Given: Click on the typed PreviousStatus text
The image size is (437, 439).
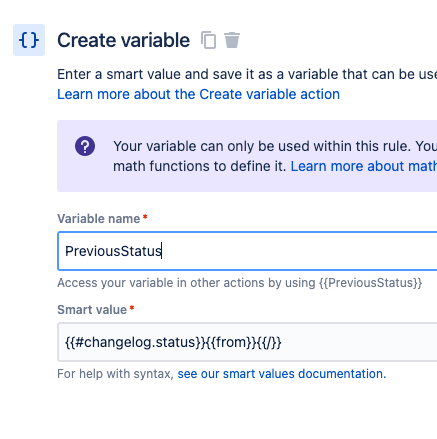Looking at the screenshot, I should pos(113,251).
